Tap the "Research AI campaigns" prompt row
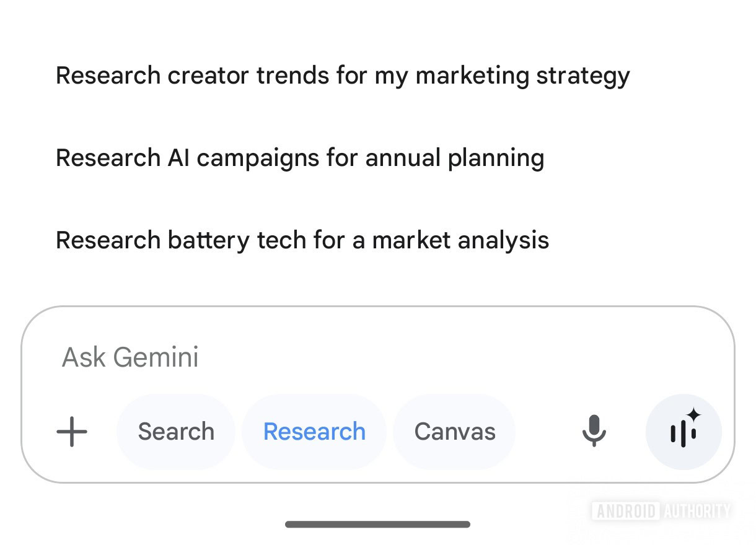Image resolution: width=756 pixels, height=545 pixels. click(x=300, y=158)
